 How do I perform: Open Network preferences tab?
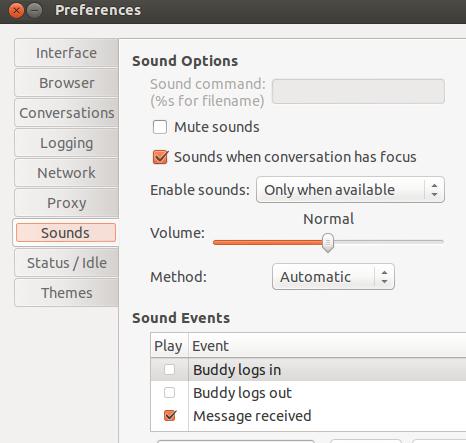click(x=66, y=173)
